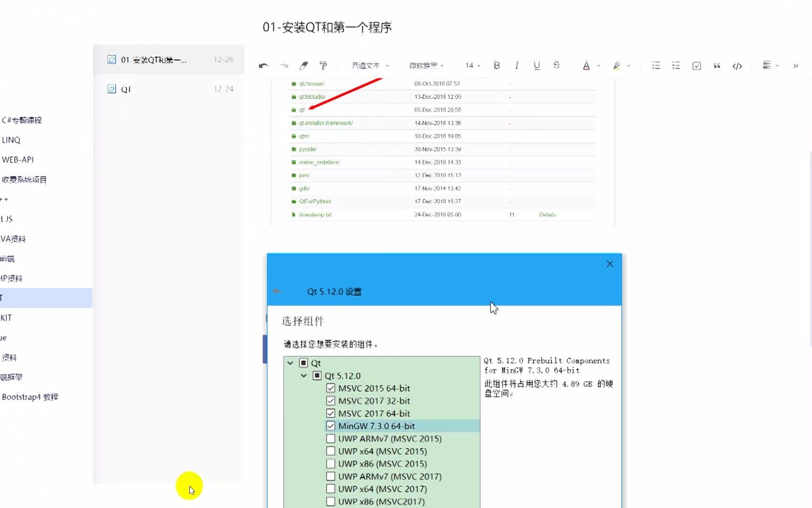The width and height of the screenshot is (812, 508).
Task: Uncheck MSVC 2017 64-bit component
Action: (x=331, y=413)
